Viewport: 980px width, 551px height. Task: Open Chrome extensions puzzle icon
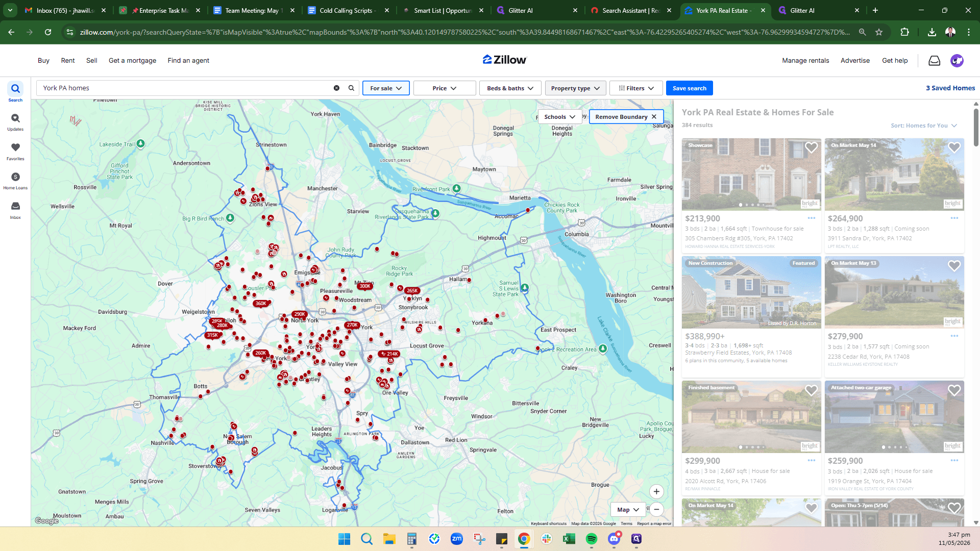click(904, 32)
